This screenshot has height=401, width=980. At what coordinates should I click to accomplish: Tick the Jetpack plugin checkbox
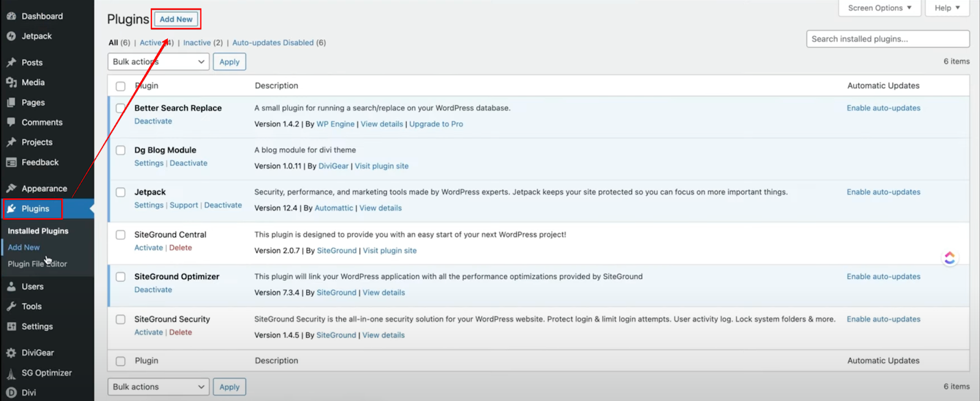121,192
